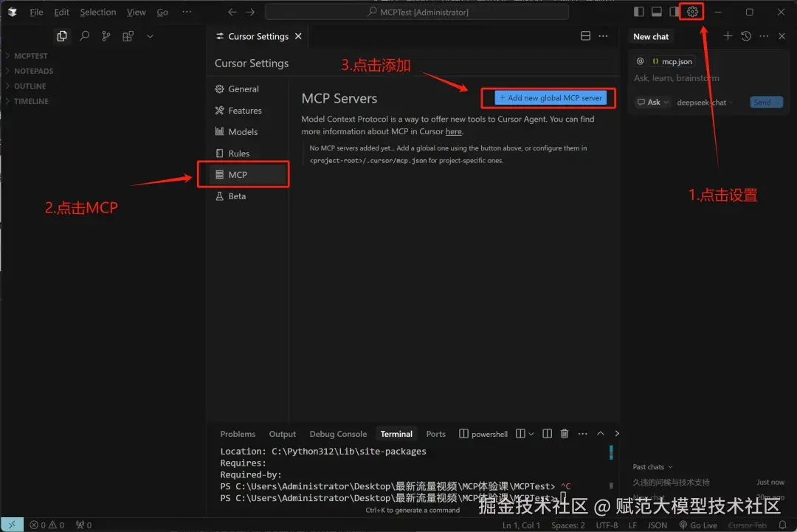This screenshot has height=532, width=797.
Task: Maximize panel with up chevron
Action: 600,433
